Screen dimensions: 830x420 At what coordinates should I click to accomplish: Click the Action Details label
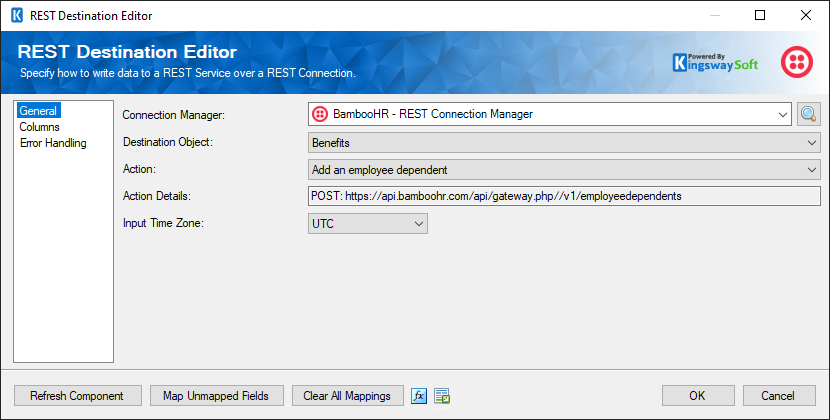157,196
